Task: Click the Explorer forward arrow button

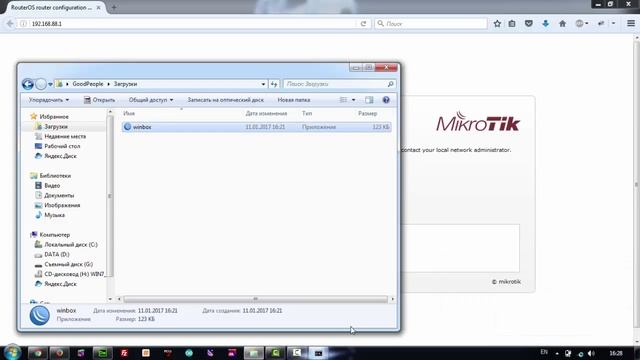Action: coord(41,84)
